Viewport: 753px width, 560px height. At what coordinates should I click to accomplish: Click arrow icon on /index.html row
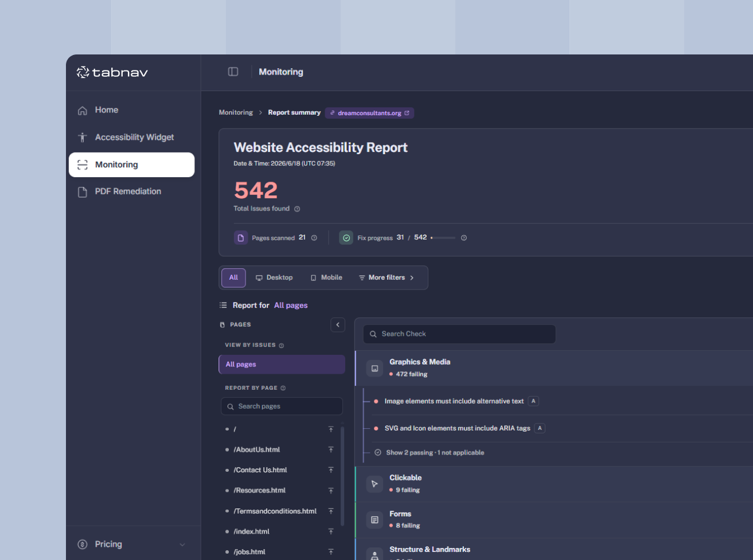pyautogui.click(x=331, y=532)
